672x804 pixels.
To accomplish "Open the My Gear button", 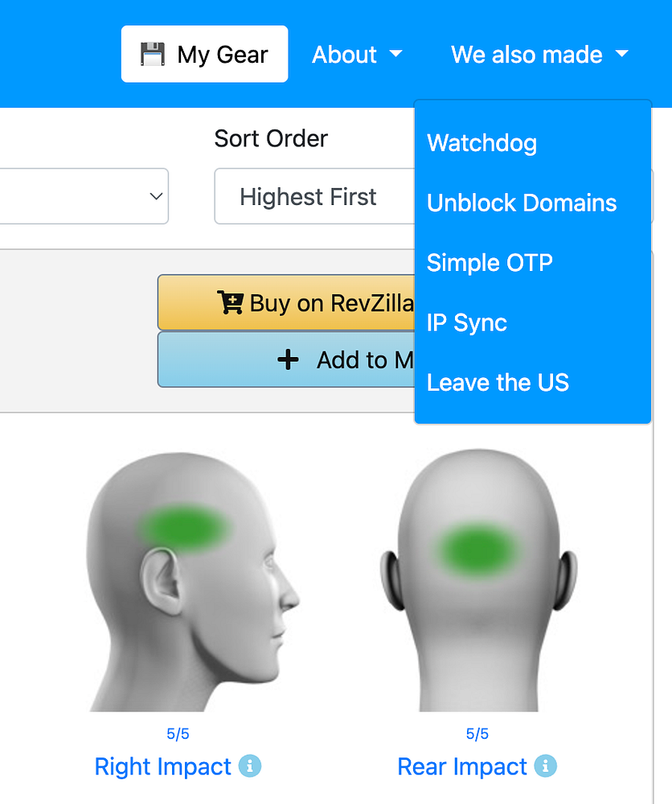I will 204,54.
